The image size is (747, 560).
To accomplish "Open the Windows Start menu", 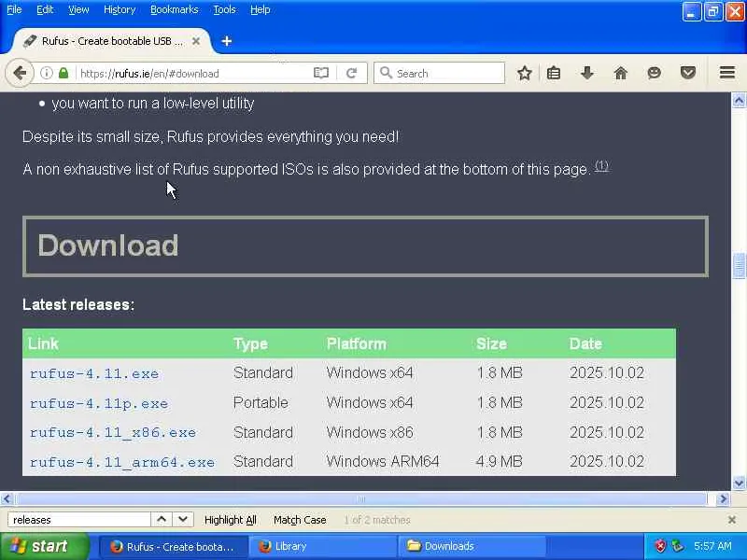I will click(44, 546).
